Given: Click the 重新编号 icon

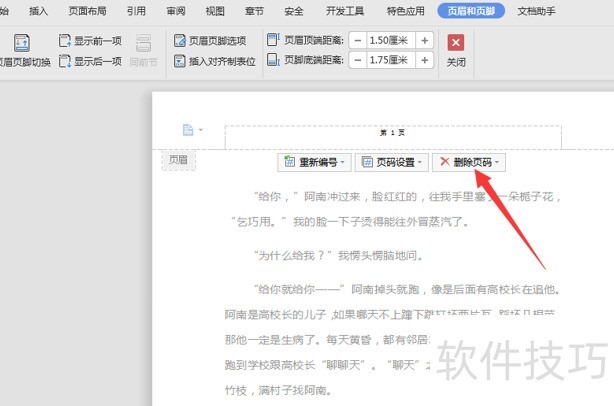Looking at the screenshot, I should point(289,161).
